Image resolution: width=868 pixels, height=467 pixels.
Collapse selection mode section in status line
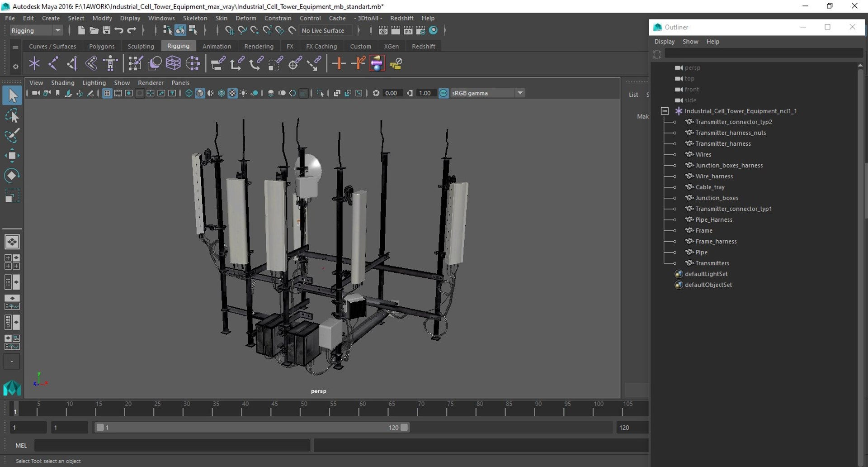pyautogui.click(x=155, y=30)
